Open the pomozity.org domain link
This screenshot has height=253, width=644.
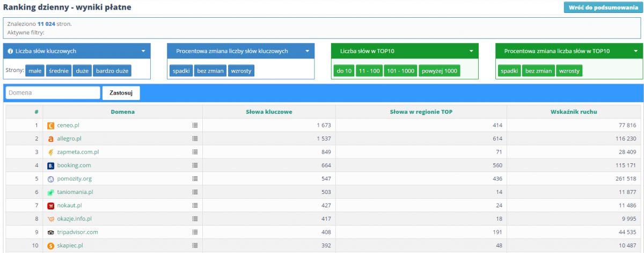click(x=74, y=179)
